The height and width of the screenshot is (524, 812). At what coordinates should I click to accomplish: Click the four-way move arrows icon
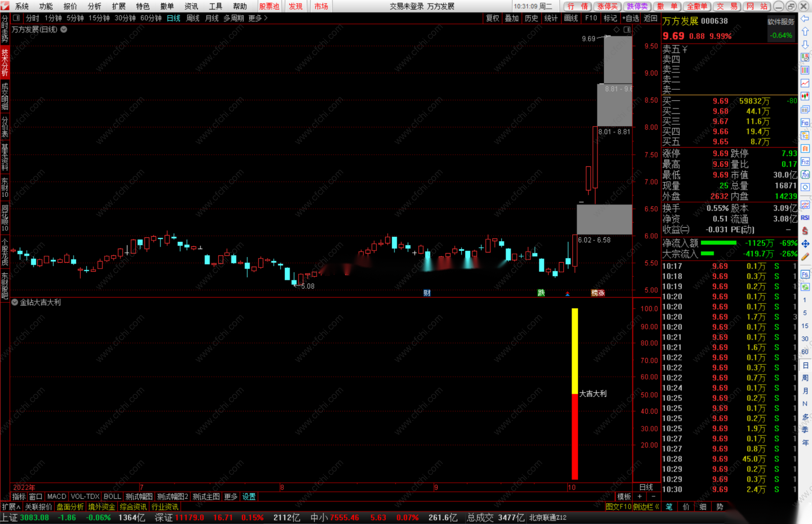(805, 244)
